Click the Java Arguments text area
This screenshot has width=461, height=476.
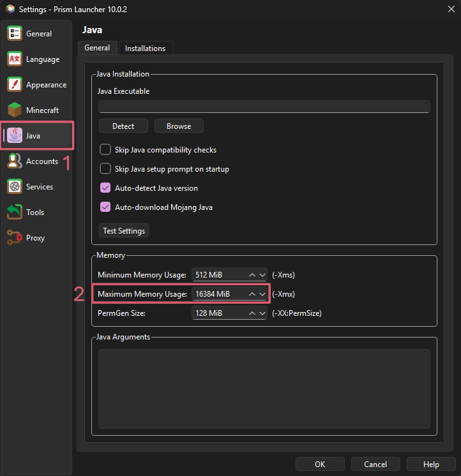264,389
